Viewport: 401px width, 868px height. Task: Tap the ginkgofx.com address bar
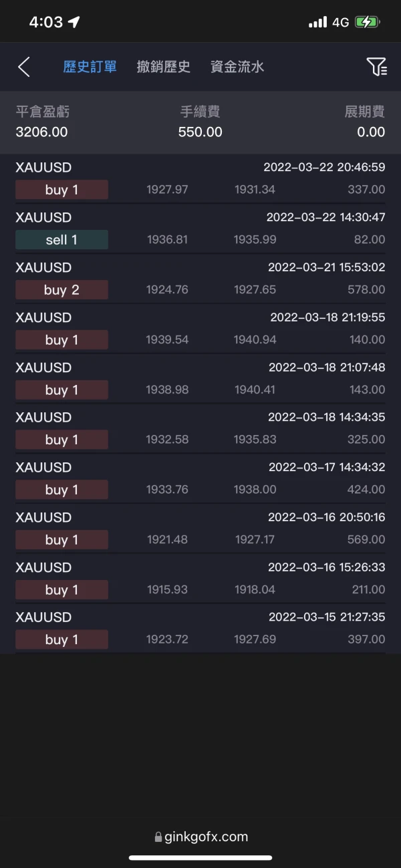200,837
